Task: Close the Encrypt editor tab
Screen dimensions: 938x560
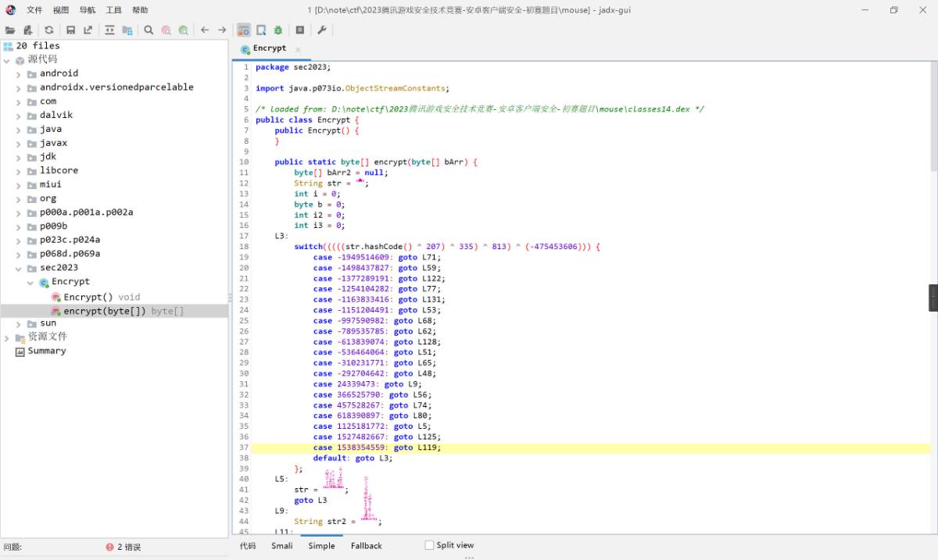Action: click(x=298, y=49)
